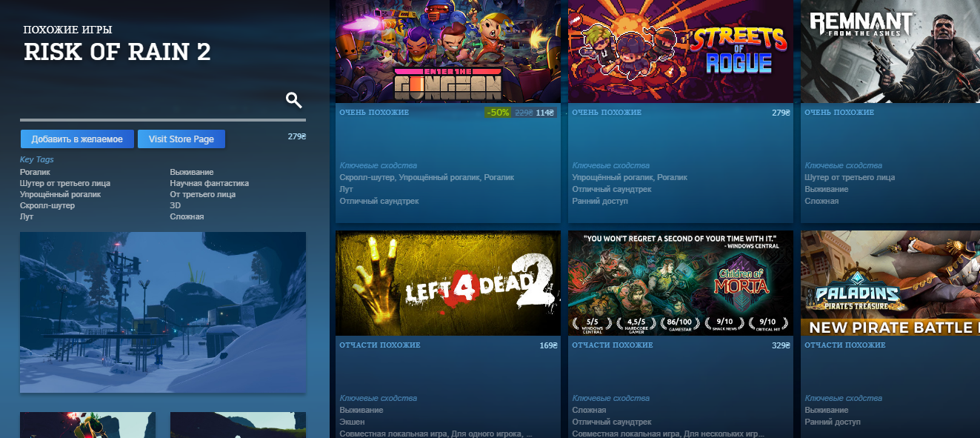Open the Children of Morta banner

click(x=680, y=283)
